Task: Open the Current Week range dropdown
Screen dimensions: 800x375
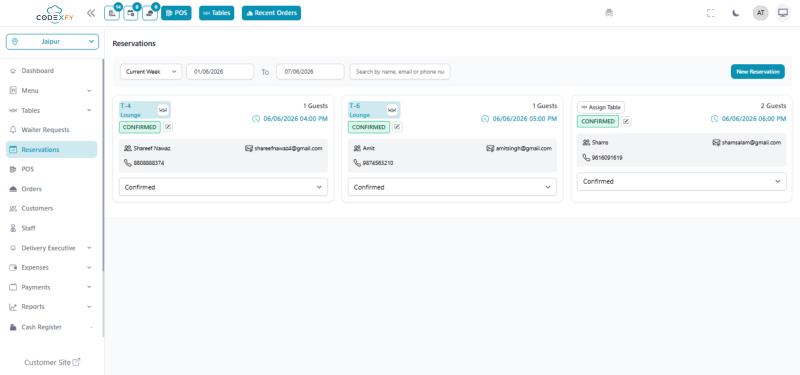Action: click(x=151, y=72)
